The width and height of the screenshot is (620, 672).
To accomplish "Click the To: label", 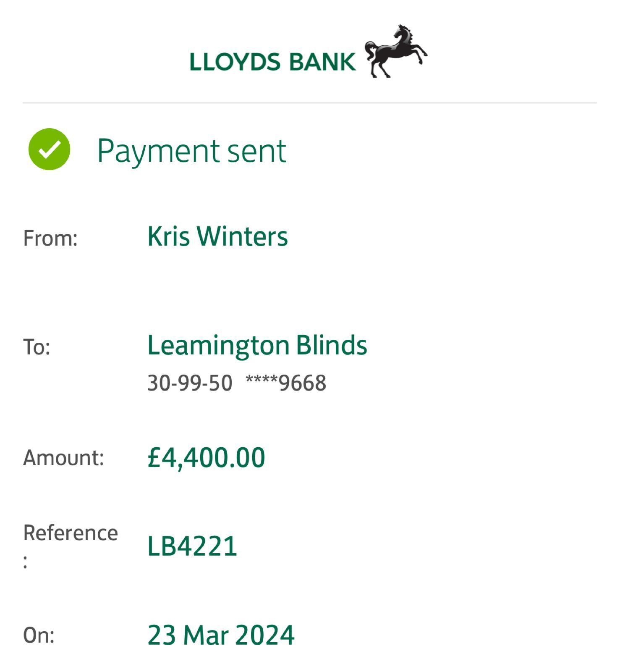I will pos(37,347).
